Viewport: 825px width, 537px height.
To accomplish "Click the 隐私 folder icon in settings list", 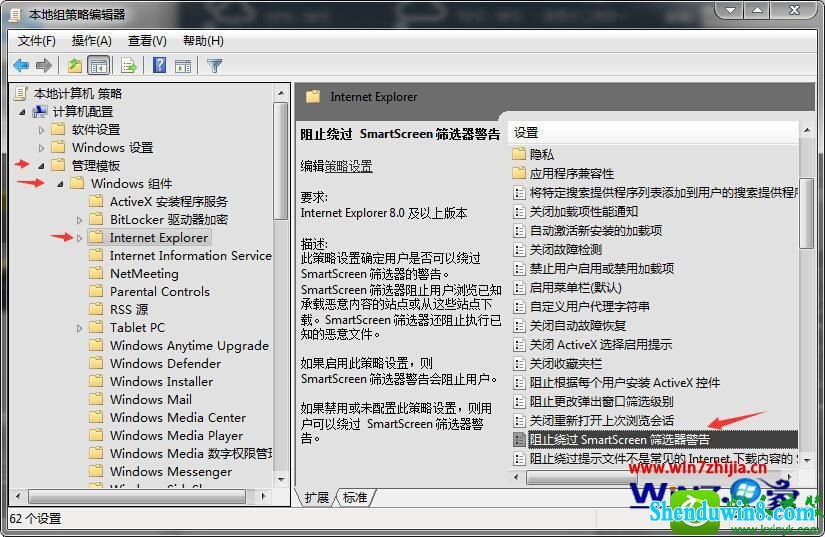I will (519, 154).
